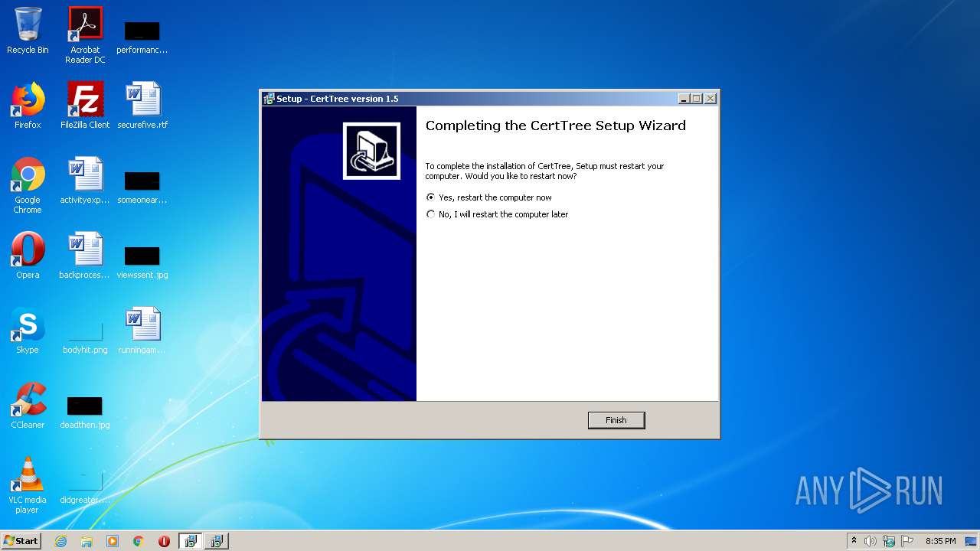
Task: Select Google Chrome desktop shortcut
Action: (28, 186)
